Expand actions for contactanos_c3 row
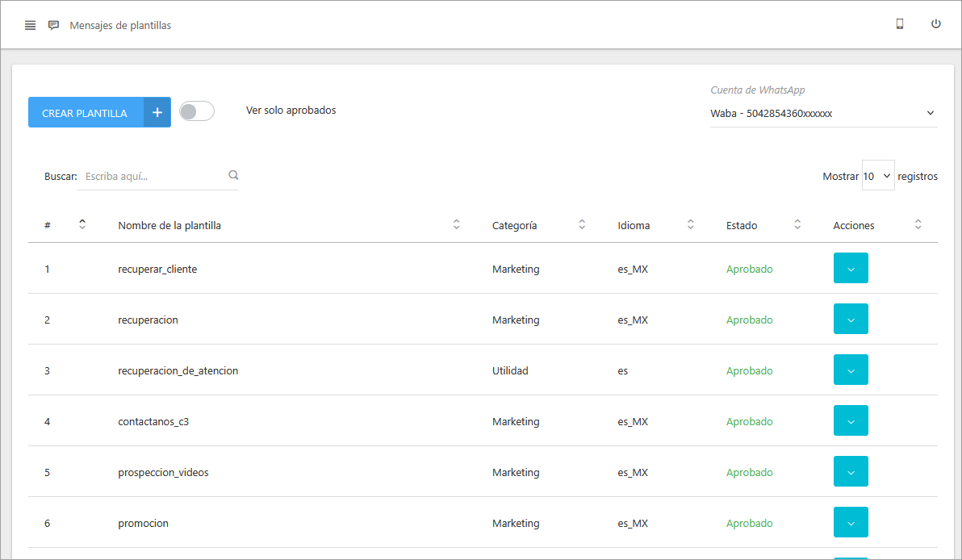This screenshot has width=962, height=560. click(851, 421)
